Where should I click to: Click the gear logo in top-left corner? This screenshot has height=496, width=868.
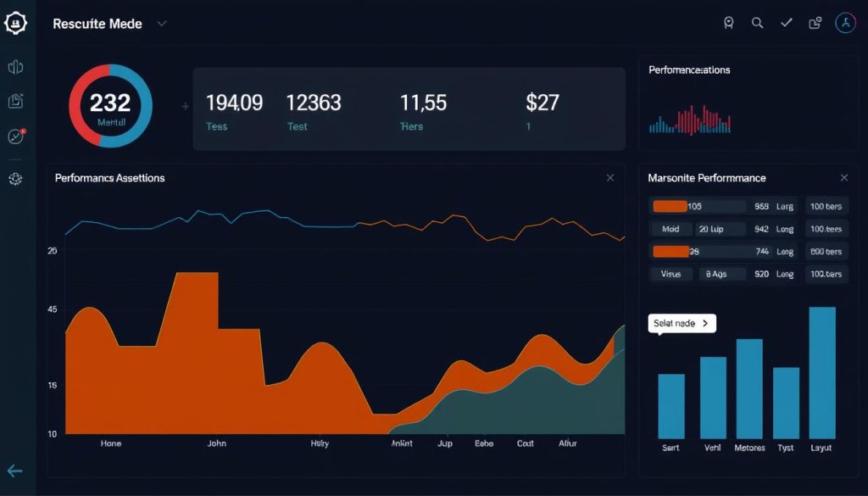tap(16, 24)
